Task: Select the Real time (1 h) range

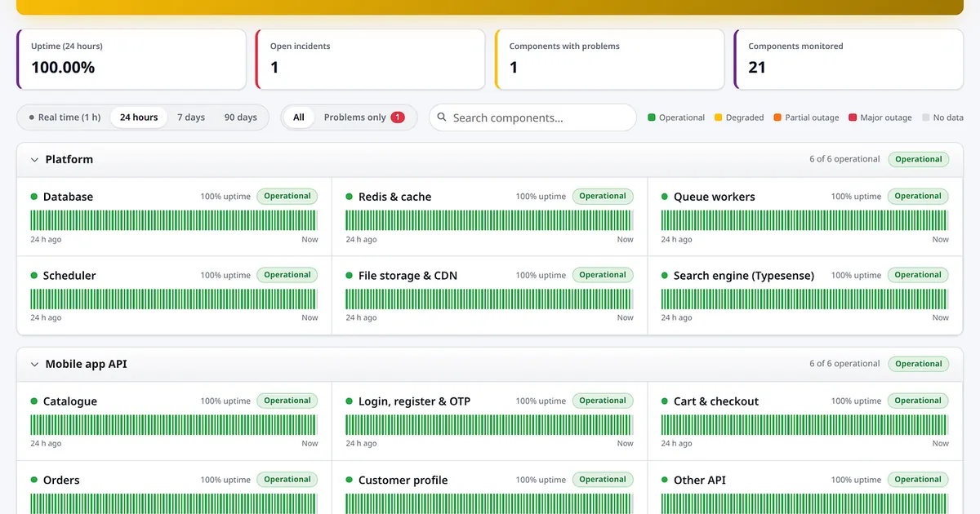Action: pos(65,117)
